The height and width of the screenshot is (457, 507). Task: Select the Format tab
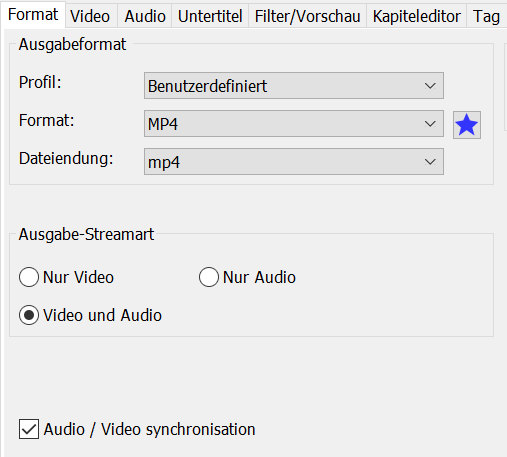[33, 15]
